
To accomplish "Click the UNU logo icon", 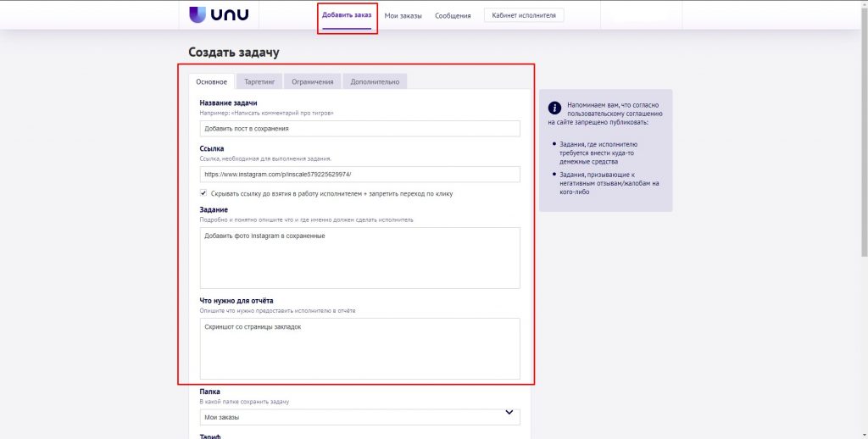I will (198, 14).
